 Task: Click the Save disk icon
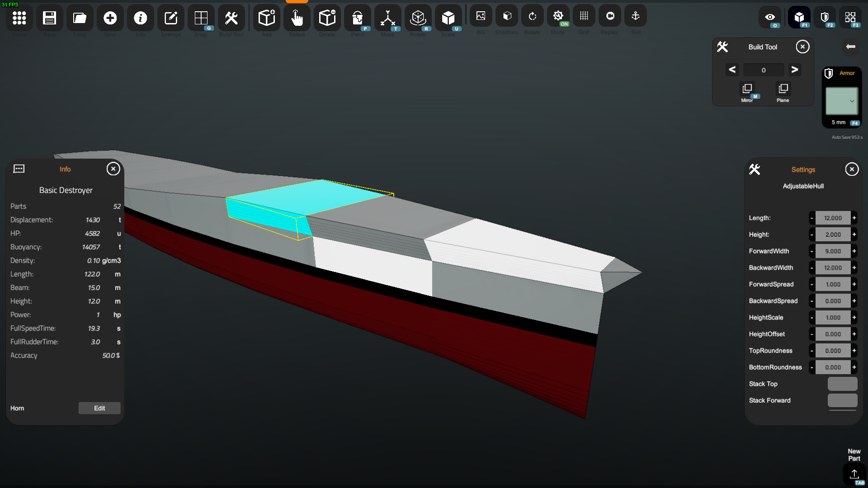click(49, 18)
